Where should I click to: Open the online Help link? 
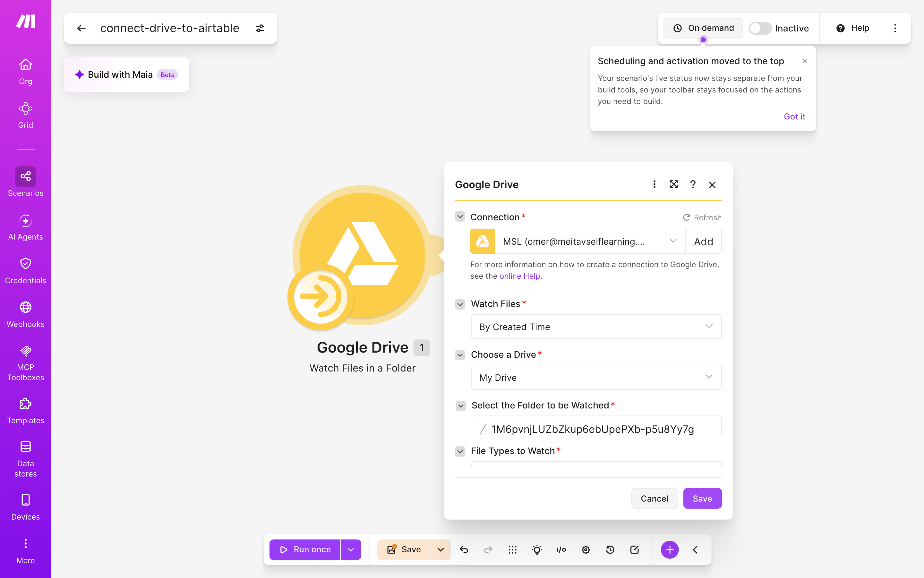click(x=520, y=276)
